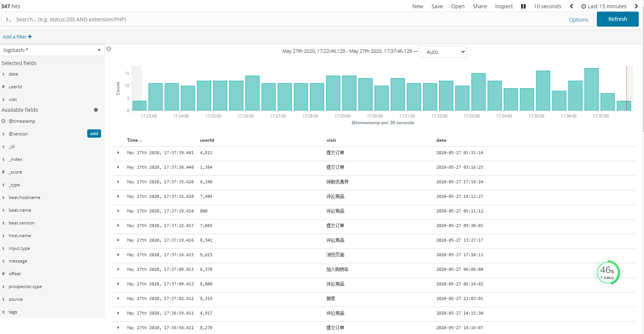Click Inspect in the top menu
644x334 pixels.
(x=504, y=6)
